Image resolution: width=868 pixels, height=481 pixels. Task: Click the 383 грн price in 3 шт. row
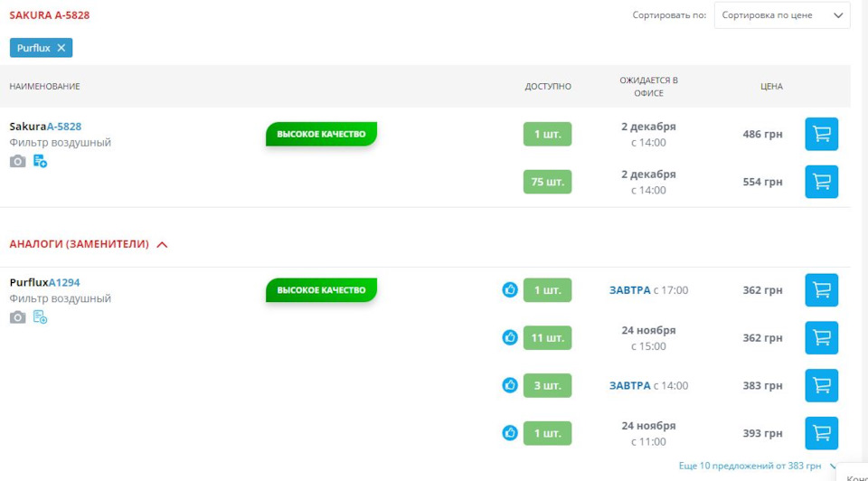tap(762, 385)
